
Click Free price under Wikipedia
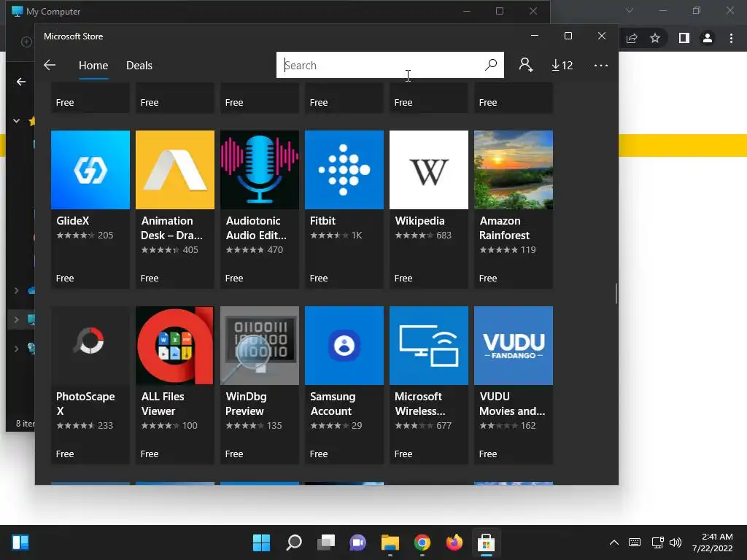pyautogui.click(x=403, y=278)
